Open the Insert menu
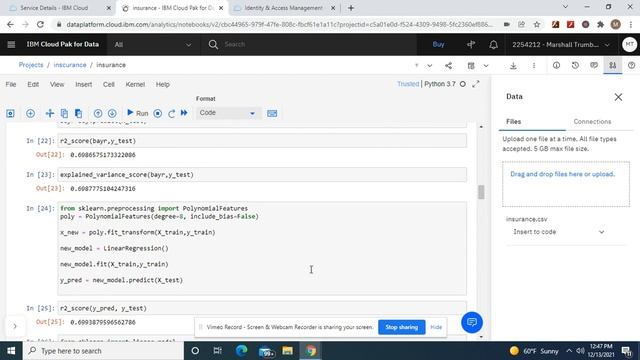 [84, 84]
